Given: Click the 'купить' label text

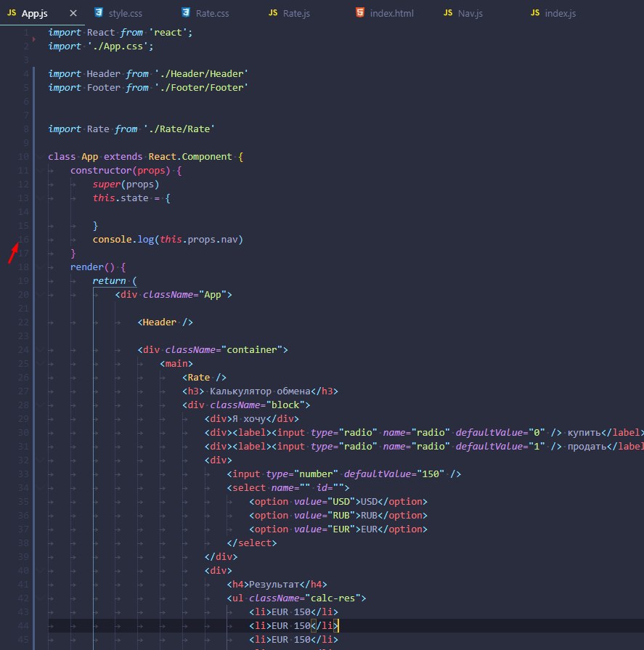Looking at the screenshot, I should pyautogui.click(x=584, y=433).
